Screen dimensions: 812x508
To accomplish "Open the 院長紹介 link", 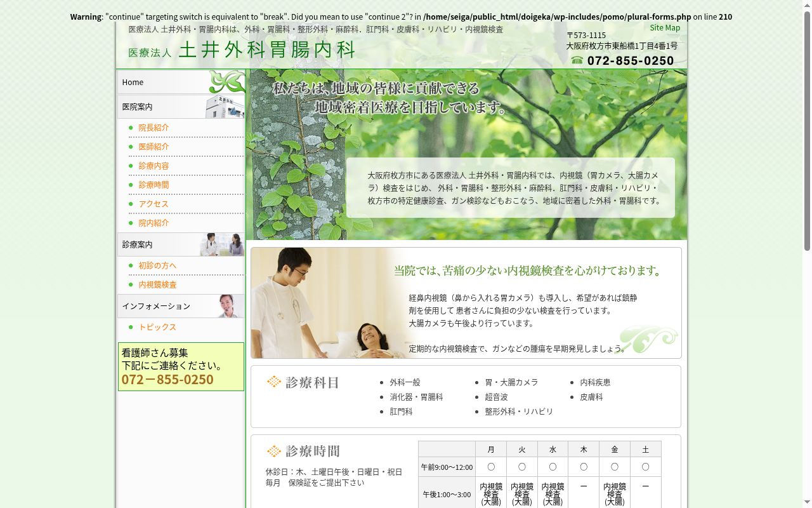I will [x=154, y=128].
